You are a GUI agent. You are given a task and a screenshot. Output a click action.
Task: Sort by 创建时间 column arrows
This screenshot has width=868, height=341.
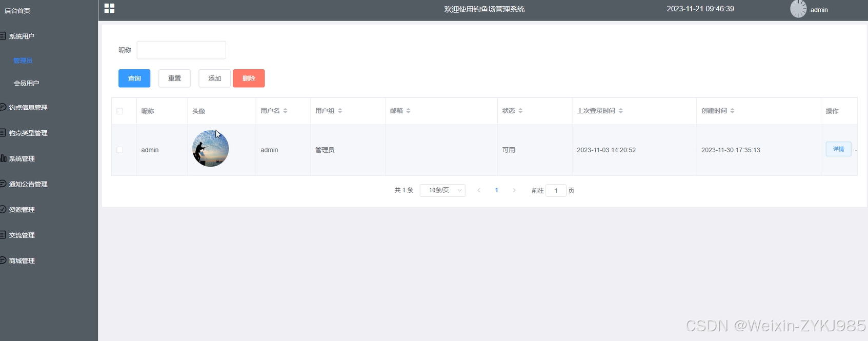[732, 111]
